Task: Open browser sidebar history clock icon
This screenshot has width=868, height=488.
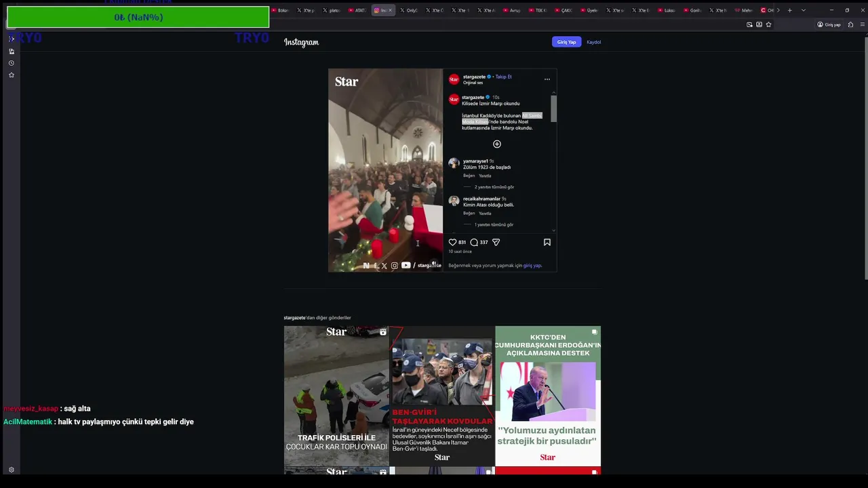Action: click(x=11, y=63)
